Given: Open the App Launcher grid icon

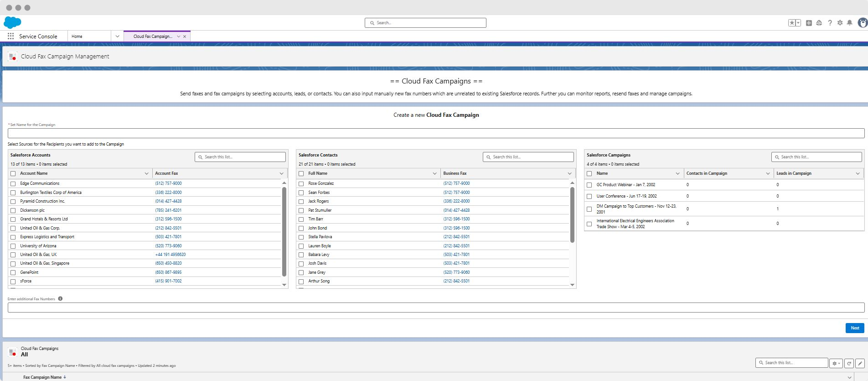Looking at the screenshot, I should (10, 36).
